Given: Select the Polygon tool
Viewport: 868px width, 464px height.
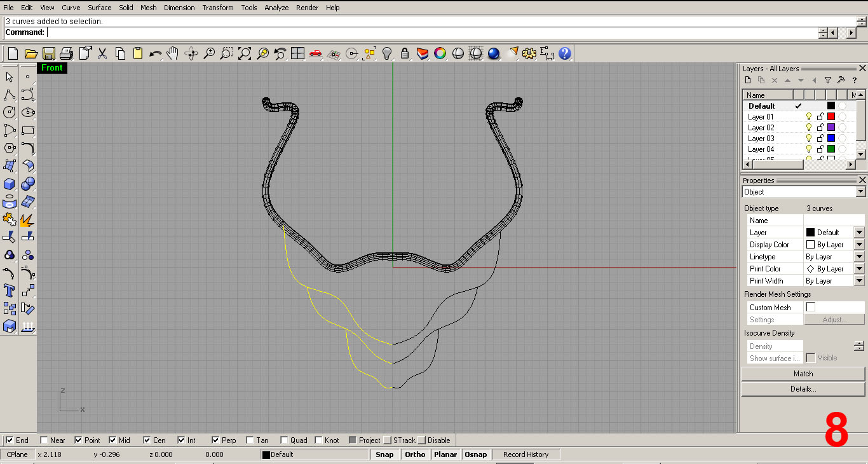Looking at the screenshot, I should pos(10,148).
